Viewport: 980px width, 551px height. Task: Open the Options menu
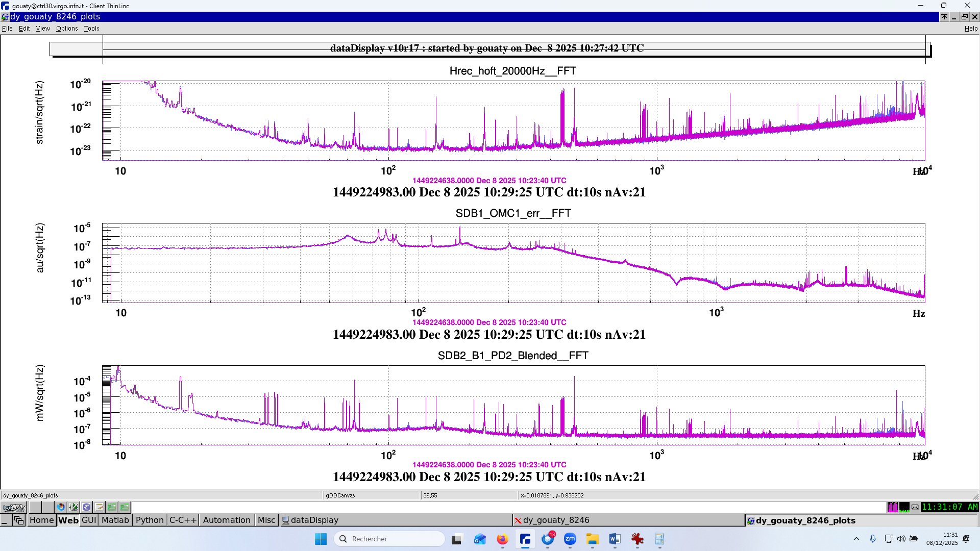click(x=67, y=29)
